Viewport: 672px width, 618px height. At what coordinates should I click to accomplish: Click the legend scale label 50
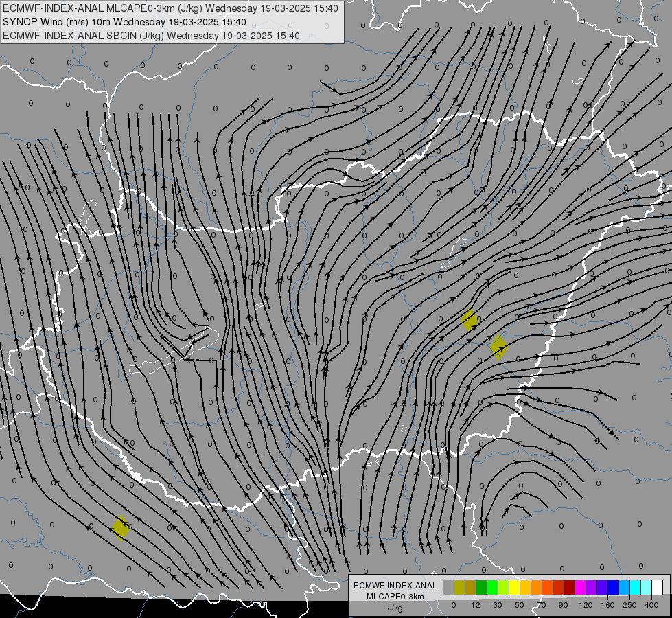click(x=520, y=605)
